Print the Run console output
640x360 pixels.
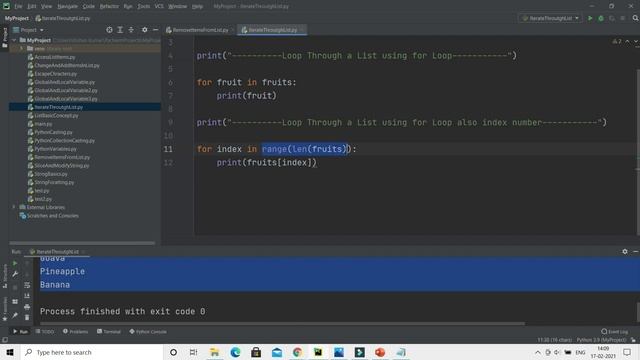point(27,307)
